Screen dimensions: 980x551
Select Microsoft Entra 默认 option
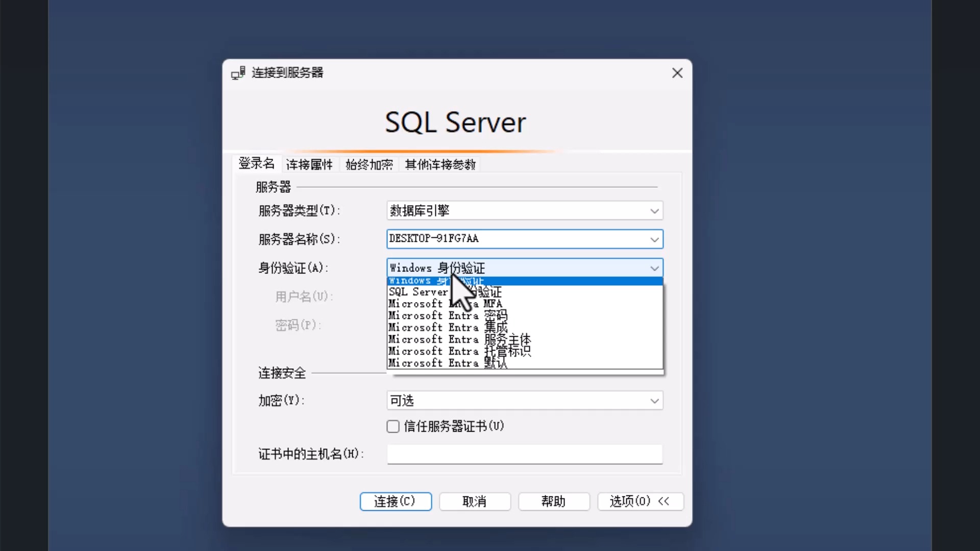coord(448,363)
